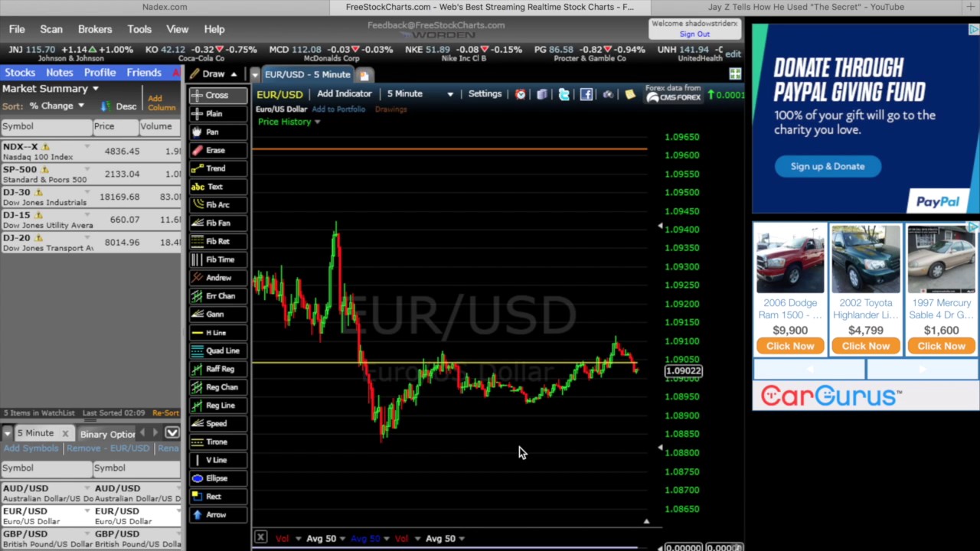Image resolution: width=980 pixels, height=551 pixels.
Task: Open chart Settings
Action: [485, 94]
